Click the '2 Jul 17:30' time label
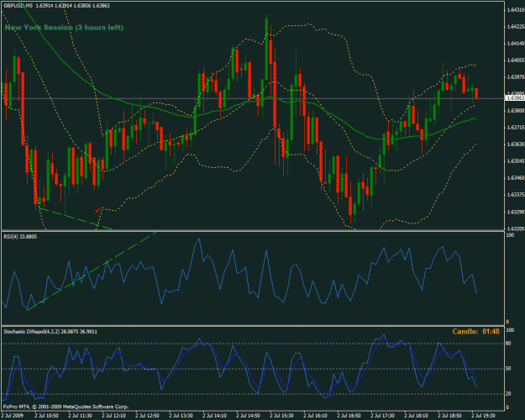Image resolution: width=525 pixels, height=420 pixels. (383, 416)
